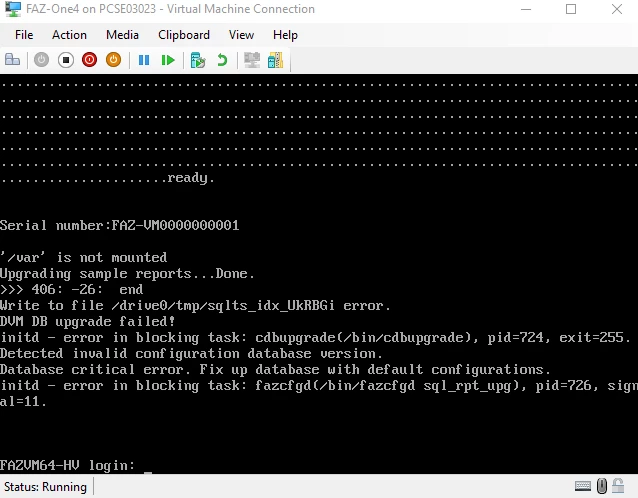Click the 'DVM DB upgrade failed!' line
This screenshot has width=638, height=498.
87,321
